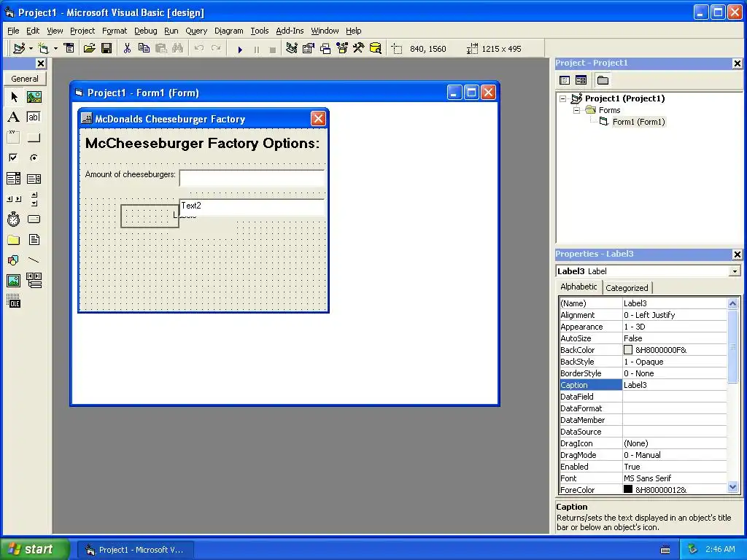Click the Open Project folder icon
This screenshot has width=747, height=560.
tap(89, 48)
